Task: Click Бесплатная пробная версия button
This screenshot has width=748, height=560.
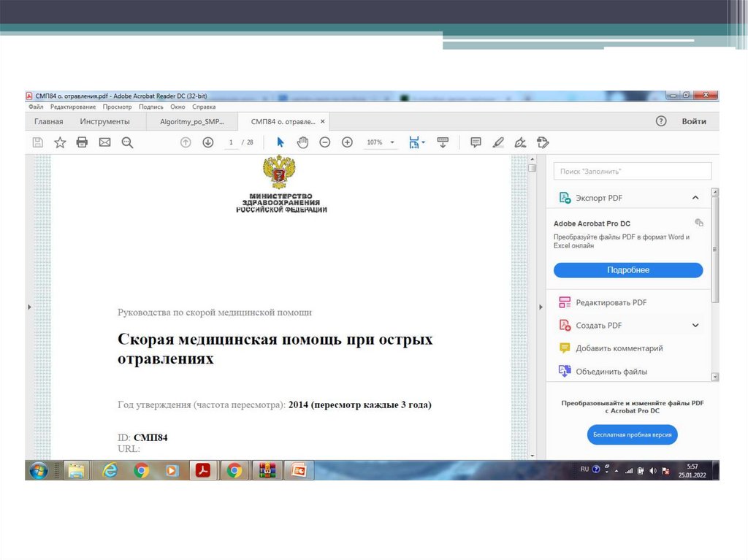Action: tap(633, 435)
